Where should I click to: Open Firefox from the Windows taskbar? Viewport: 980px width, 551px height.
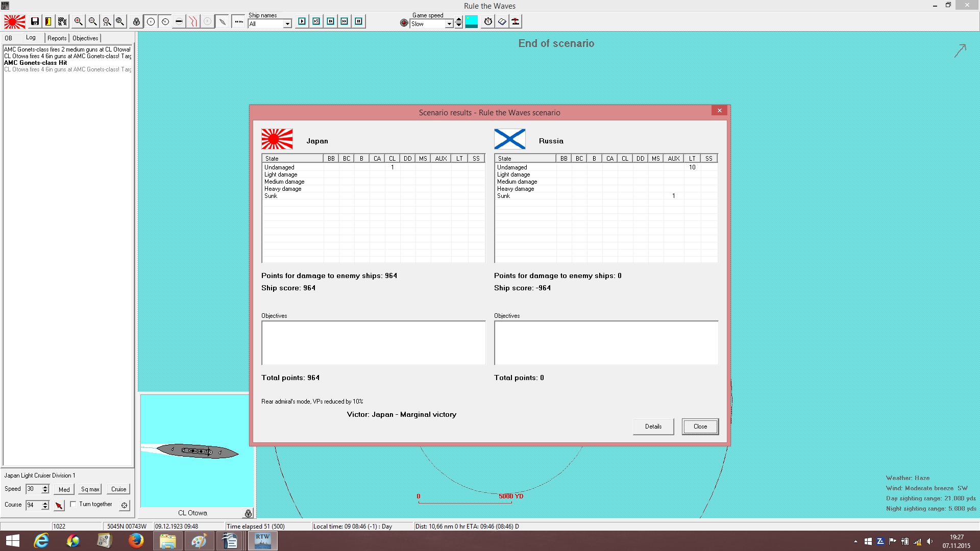click(136, 541)
